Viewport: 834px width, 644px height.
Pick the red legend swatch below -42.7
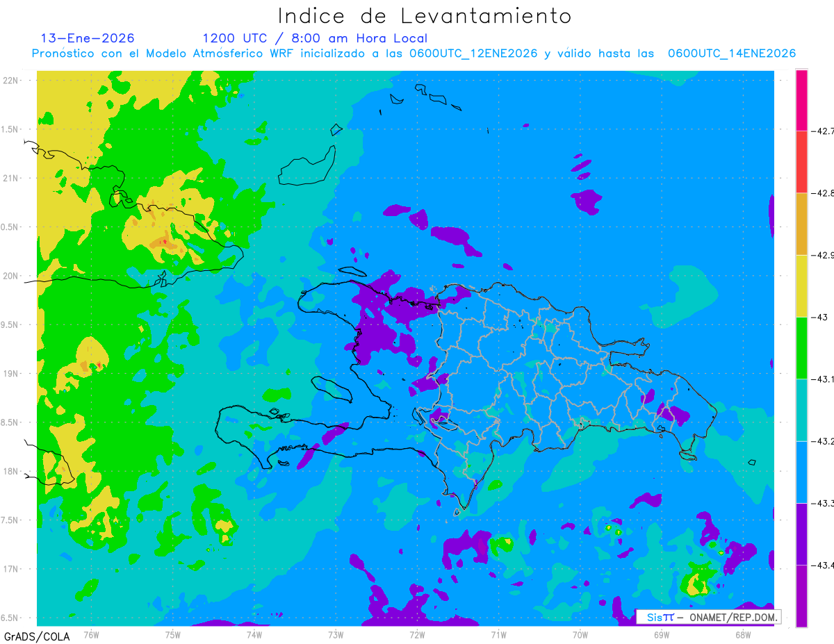801,162
